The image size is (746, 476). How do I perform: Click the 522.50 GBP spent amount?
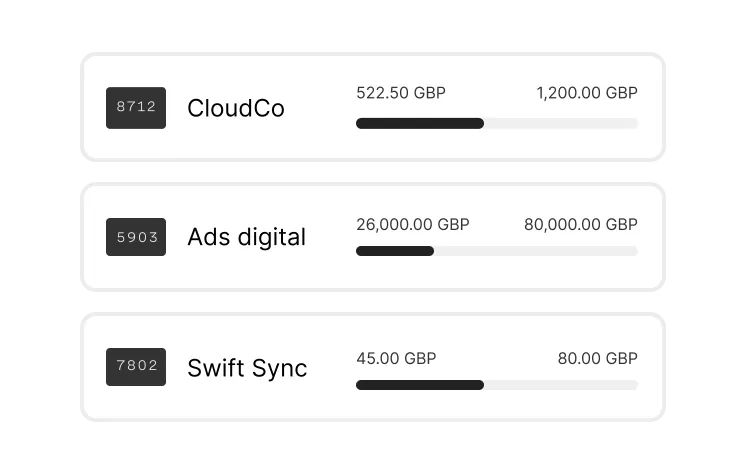(x=401, y=93)
